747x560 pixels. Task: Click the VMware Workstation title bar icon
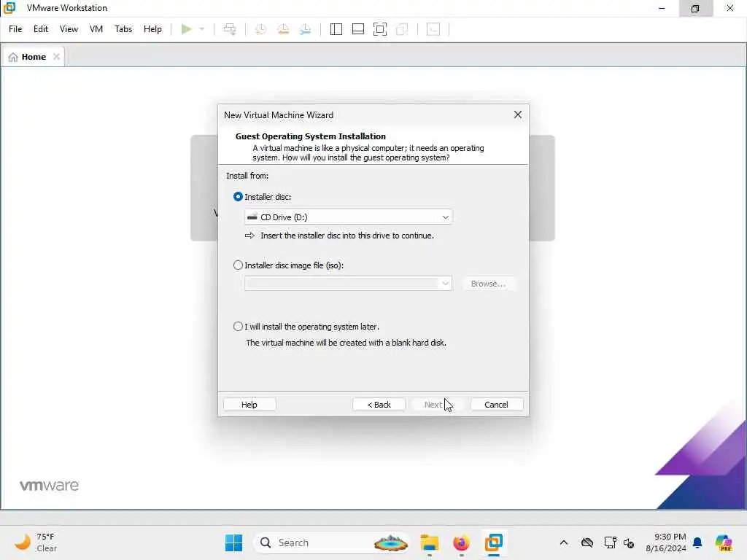point(10,8)
